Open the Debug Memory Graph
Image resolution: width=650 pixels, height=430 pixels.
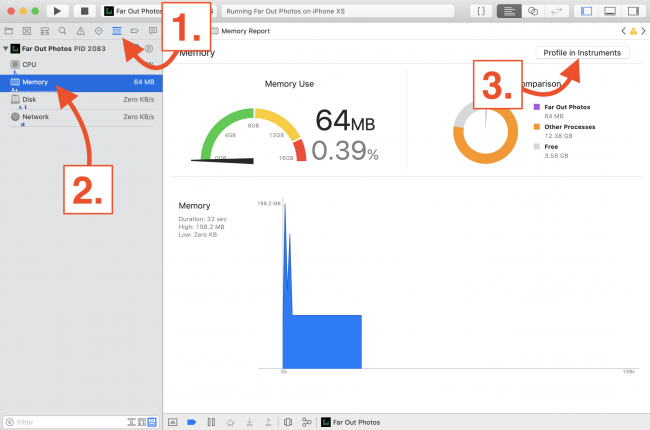pyautogui.click(x=307, y=422)
